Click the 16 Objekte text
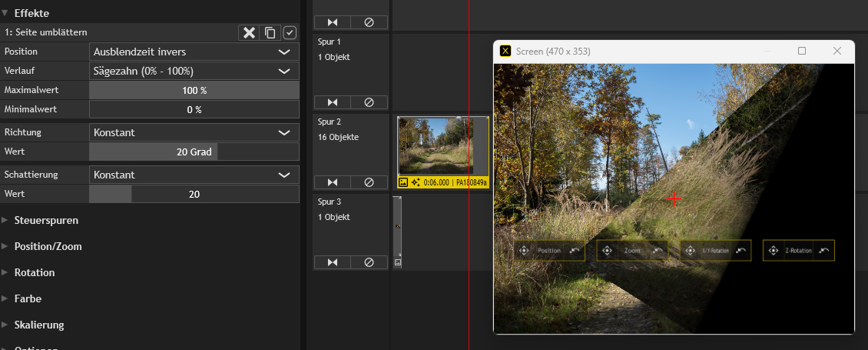The height and width of the screenshot is (350, 868). tap(338, 137)
